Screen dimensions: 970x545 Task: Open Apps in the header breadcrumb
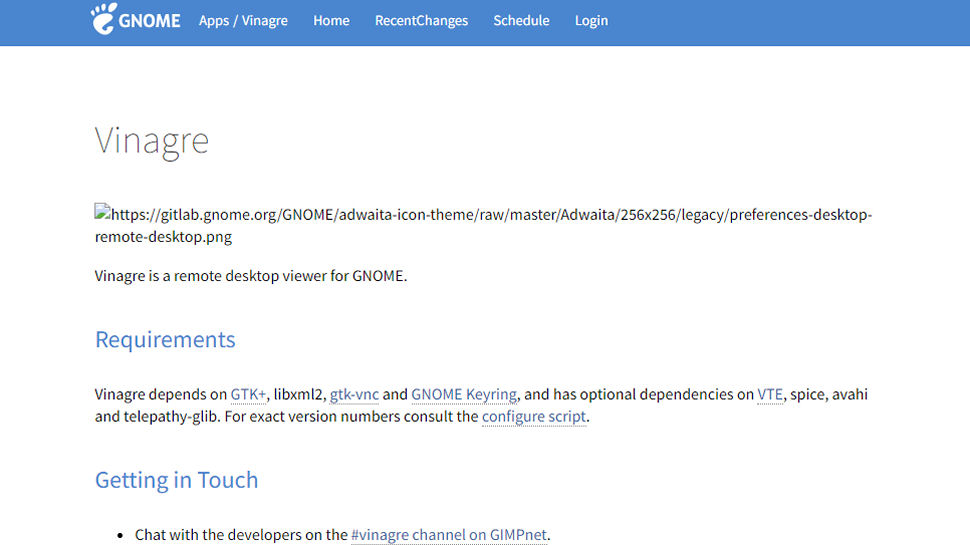click(x=214, y=20)
